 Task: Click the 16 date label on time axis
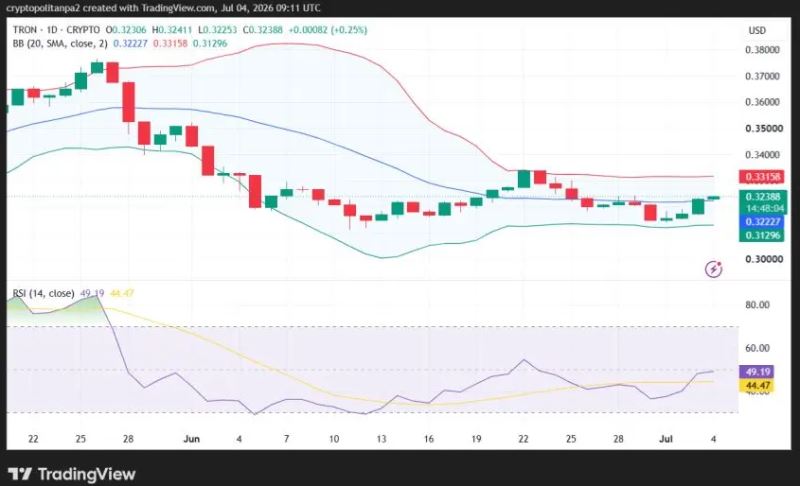[429, 439]
